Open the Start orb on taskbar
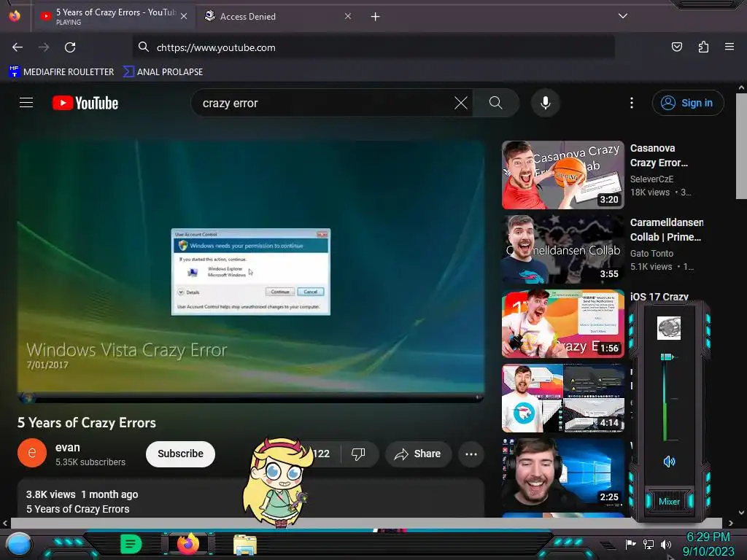Image resolution: width=747 pixels, height=560 pixels. tap(19, 544)
